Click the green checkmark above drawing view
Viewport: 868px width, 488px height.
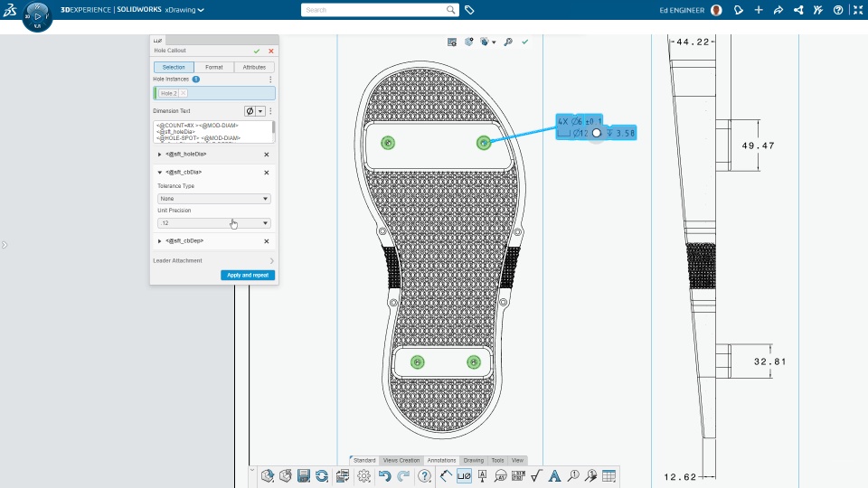point(524,42)
